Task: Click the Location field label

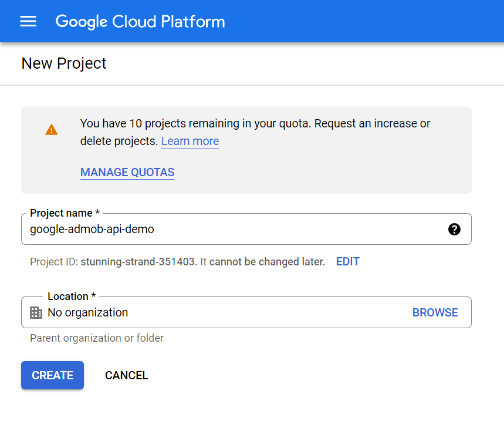Action: pyautogui.click(x=72, y=296)
